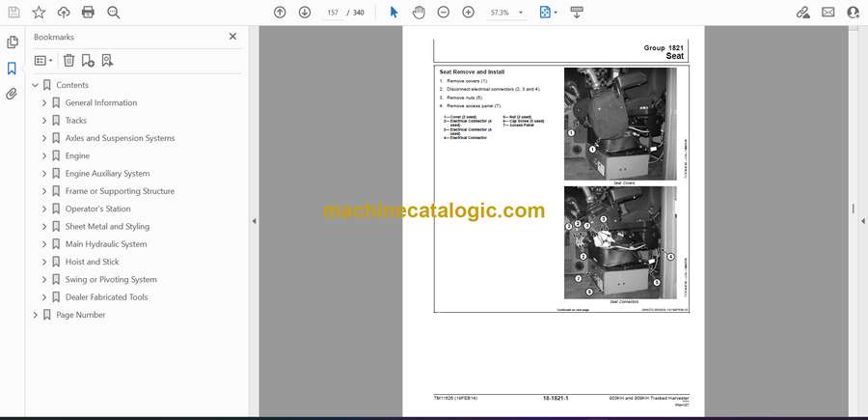Expand the Hoist and Stick bookmark
The height and width of the screenshot is (420, 868).
[x=44, y=262]
